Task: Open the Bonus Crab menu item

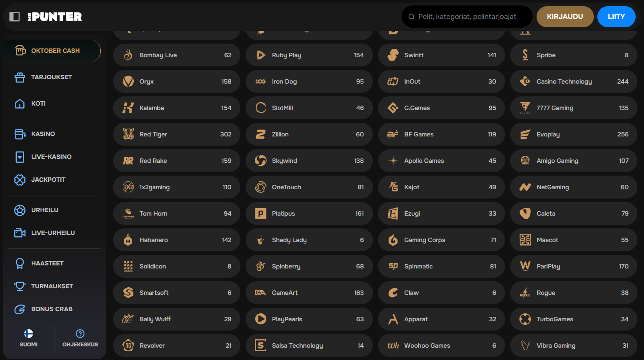Action: 52,309
